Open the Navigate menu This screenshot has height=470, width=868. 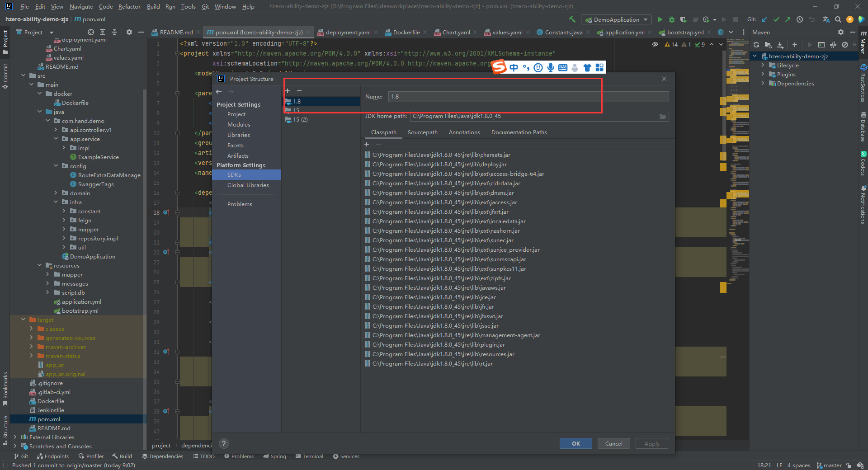point(81,6)
